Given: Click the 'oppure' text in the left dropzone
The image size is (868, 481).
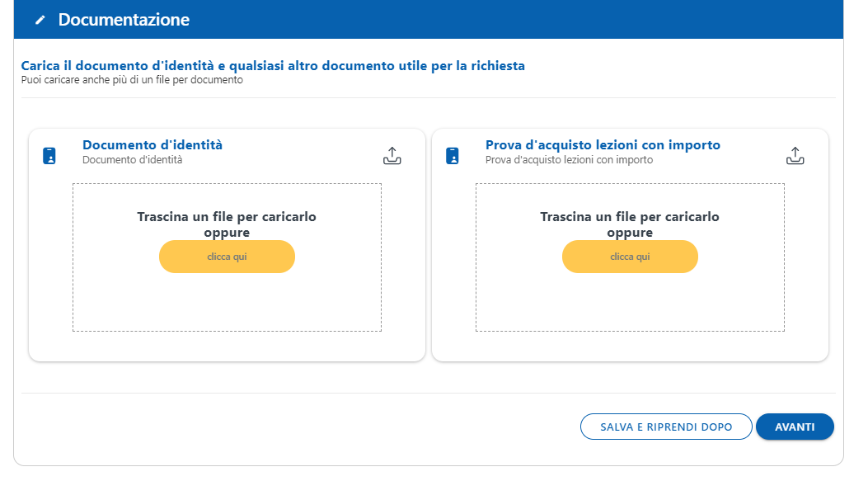Looking at the screenshot, I should 227,233.
